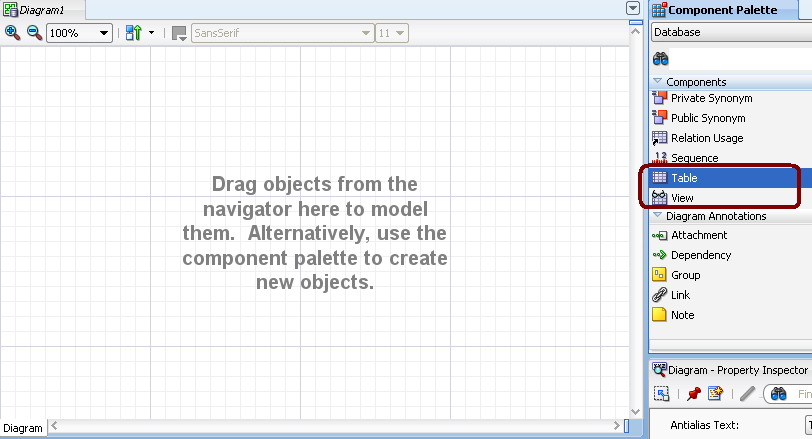This screenshot has height=439, width=812.
Task: Select the Table component in palette
Action: [684, 178]
